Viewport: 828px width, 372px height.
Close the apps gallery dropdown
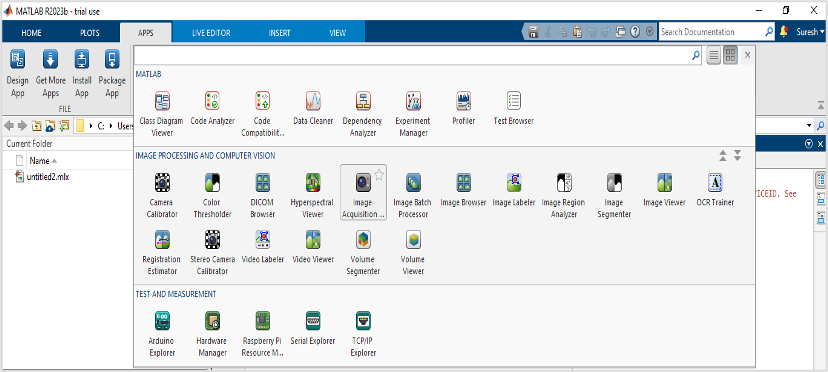747,55
